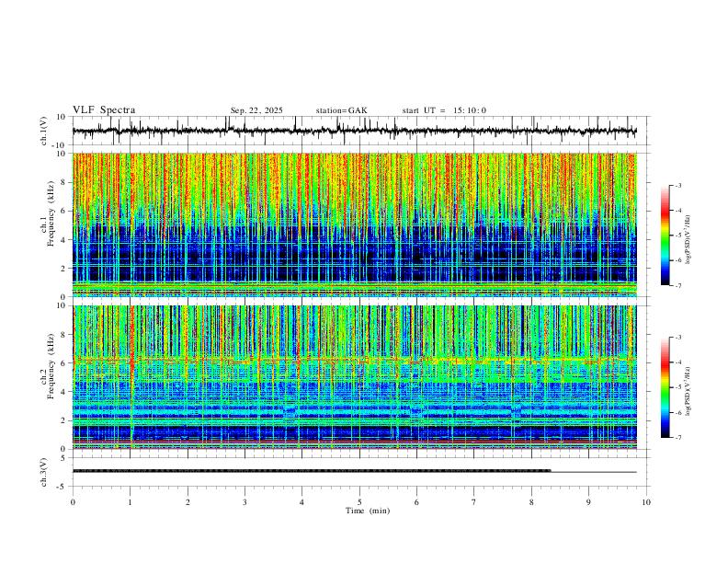This screenshot has width=728, height=563.
Task: Click the ch.1(V) waveform axis label
Action: tap(44, 131)
